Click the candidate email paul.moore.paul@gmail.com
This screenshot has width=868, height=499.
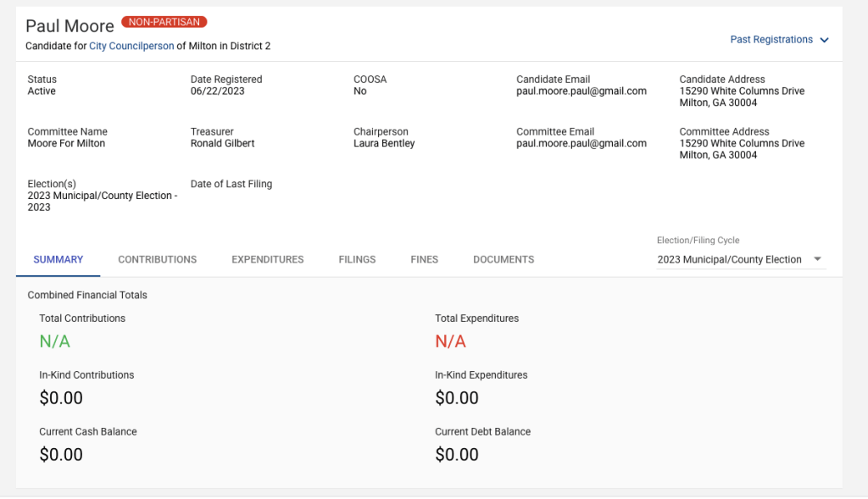(x=581, y=91)
